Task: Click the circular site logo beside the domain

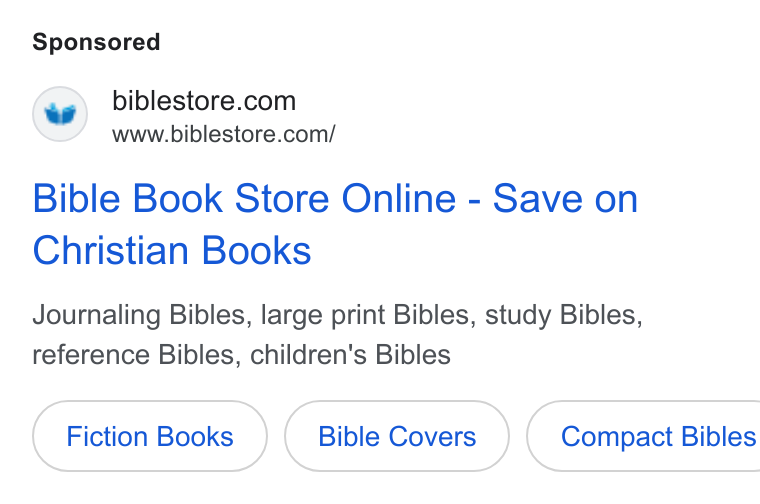Action: click(x=60, y=114)
